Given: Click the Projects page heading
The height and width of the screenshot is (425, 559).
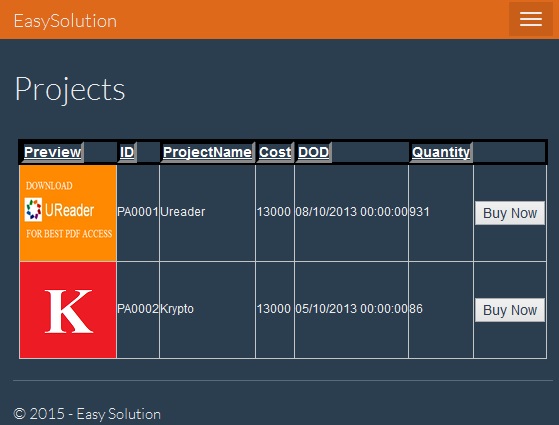Looking at the screenshot, I should [70, 89].
